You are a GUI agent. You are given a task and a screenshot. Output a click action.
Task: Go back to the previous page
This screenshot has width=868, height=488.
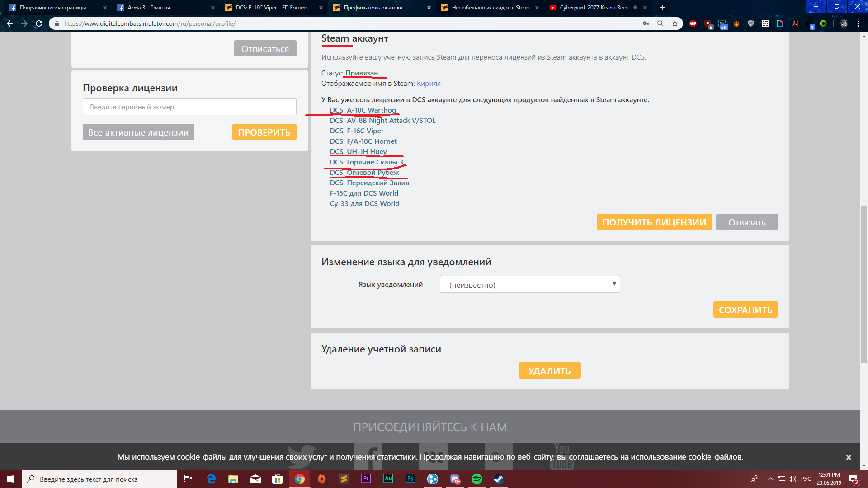point(10,23)
